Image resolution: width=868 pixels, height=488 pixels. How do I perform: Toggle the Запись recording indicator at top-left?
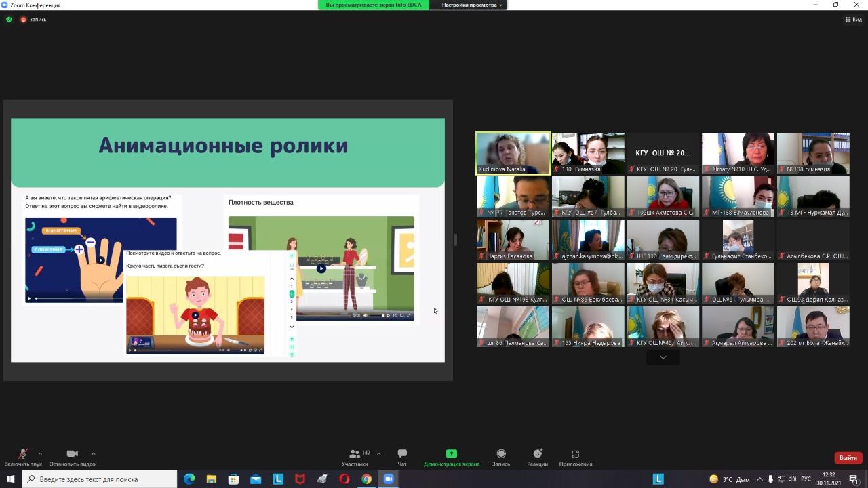(x=34, y=20)
